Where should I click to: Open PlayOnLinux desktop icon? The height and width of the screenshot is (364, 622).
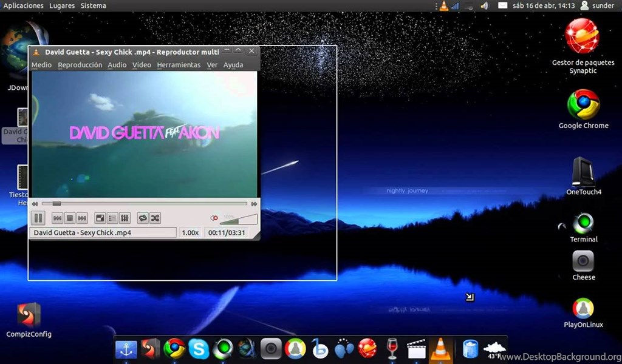point(583,313)
